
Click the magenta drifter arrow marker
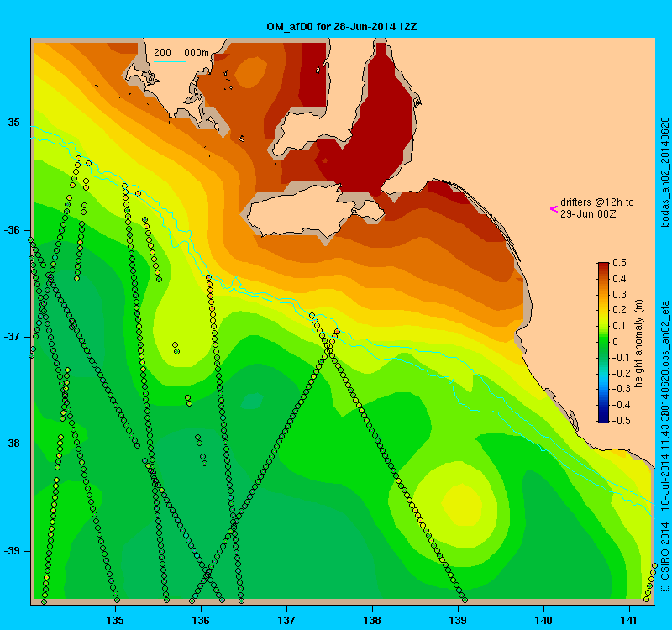(x=554, y=209)
